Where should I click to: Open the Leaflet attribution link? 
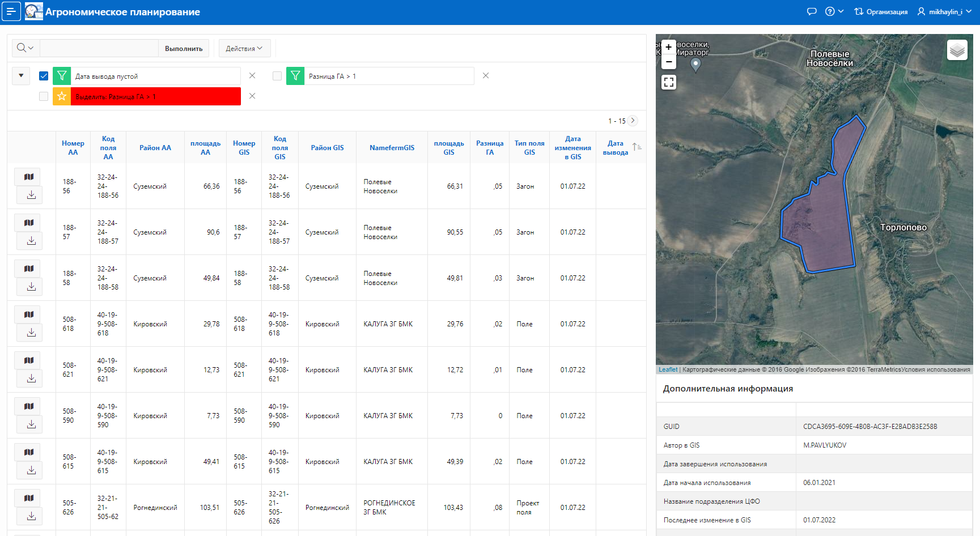tap(668, 369)
